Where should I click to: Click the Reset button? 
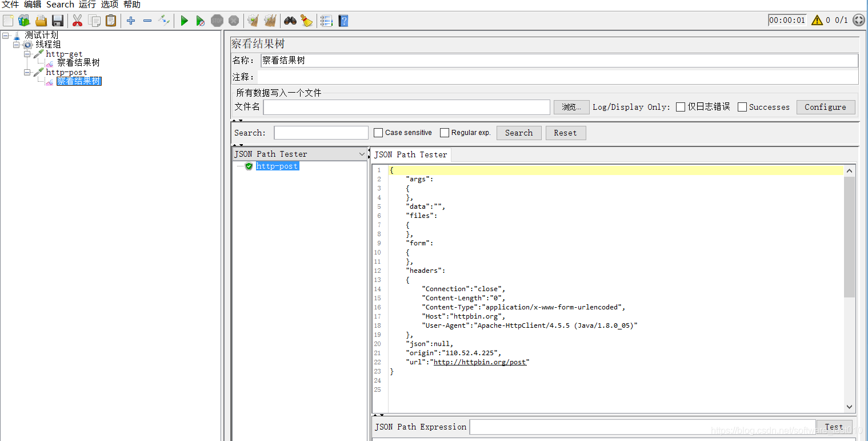click(x=565, y=133)
